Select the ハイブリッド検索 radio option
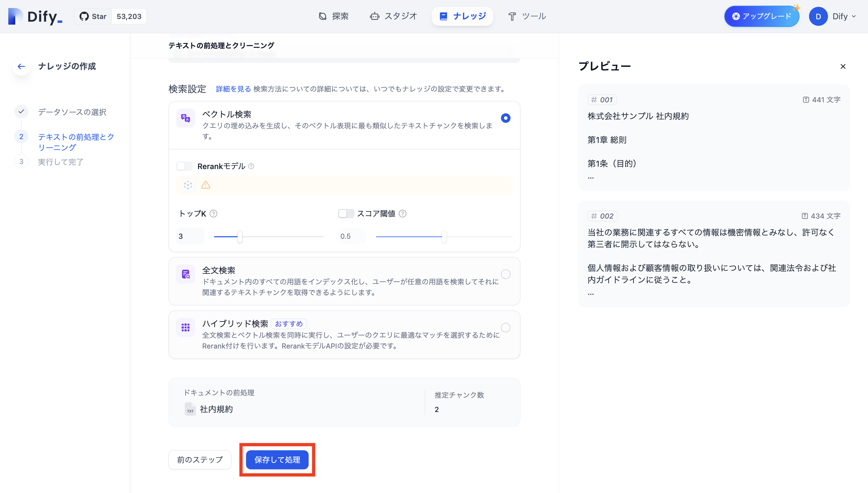 tap(505, 327)
